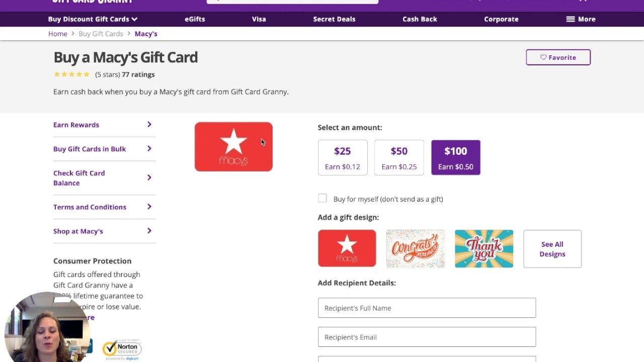Viewport: 644px width, 362px height.
Task: Open Buy Discount Gift Cards dropdown
Action: [93, 19]
